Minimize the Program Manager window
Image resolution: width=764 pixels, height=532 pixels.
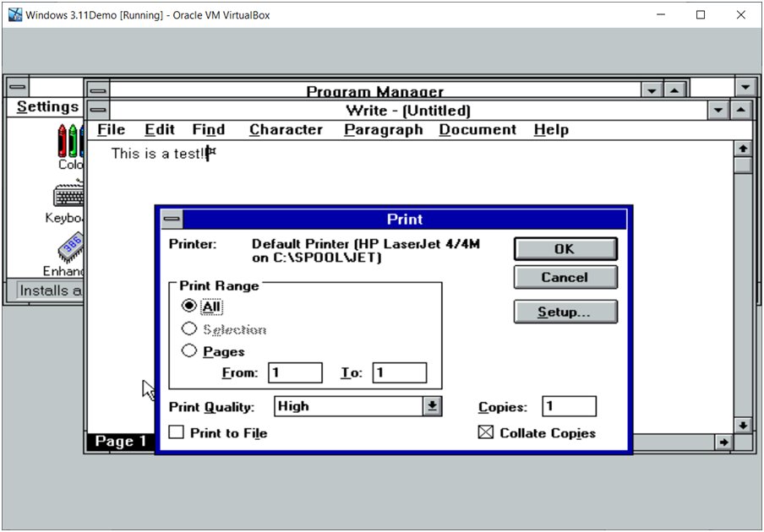[x=652, y=90]
